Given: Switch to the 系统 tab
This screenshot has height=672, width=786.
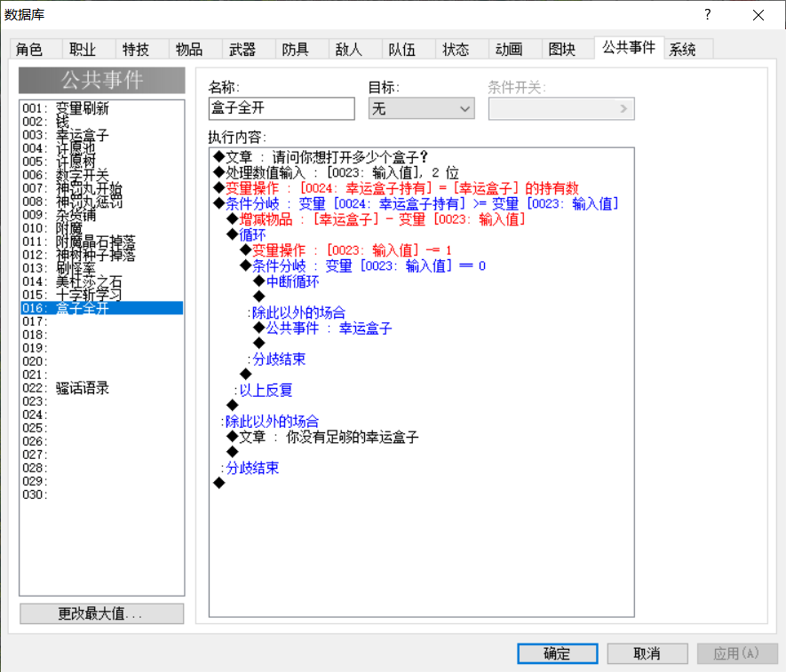Looking at the screenshot, I should (689, 50).
